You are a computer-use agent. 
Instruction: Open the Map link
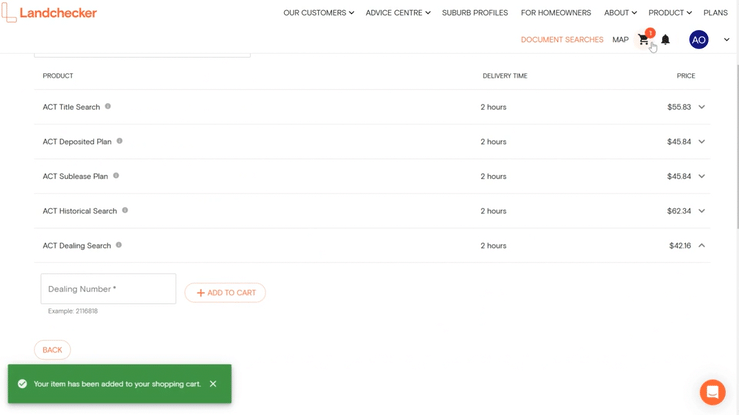pyautogui.click(x=620, y=40)
